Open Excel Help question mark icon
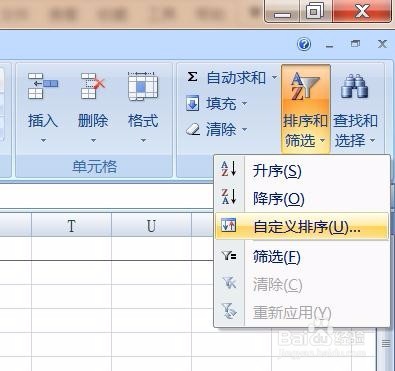The image size is (395, 371). click(304, 44)
